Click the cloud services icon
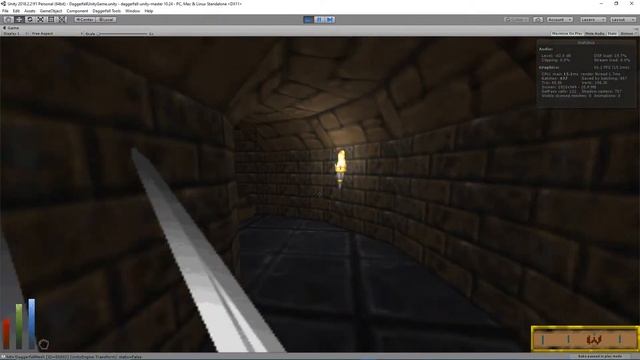This screenshot has width=640, height=360. point(538,20)
